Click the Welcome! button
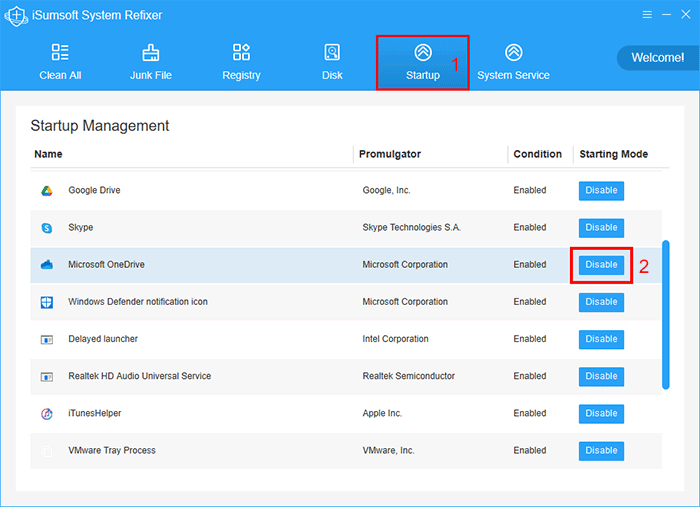Viewport: 700px width, 507px height. pos(658,58)
